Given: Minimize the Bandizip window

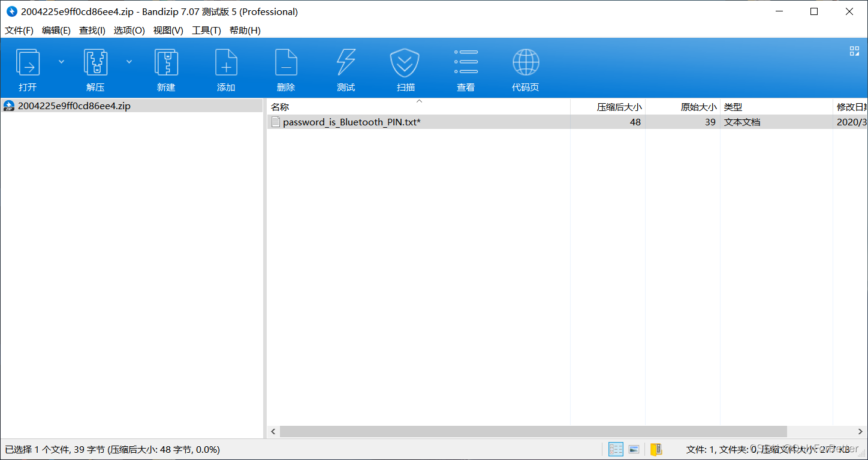Looking at the screenshot, I should pos(779,11).
